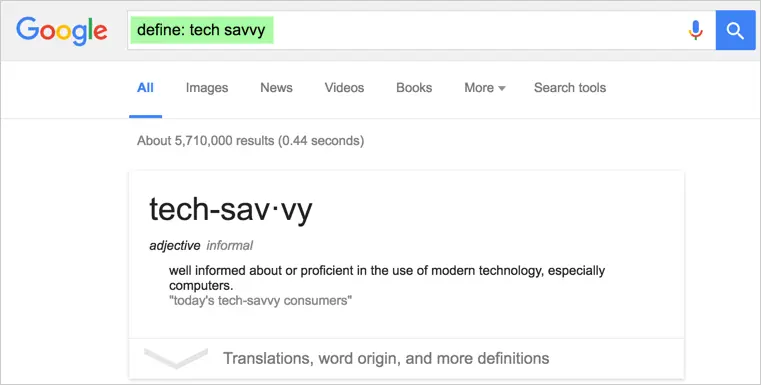Click the definition text about modern technology

coord(387,278)
